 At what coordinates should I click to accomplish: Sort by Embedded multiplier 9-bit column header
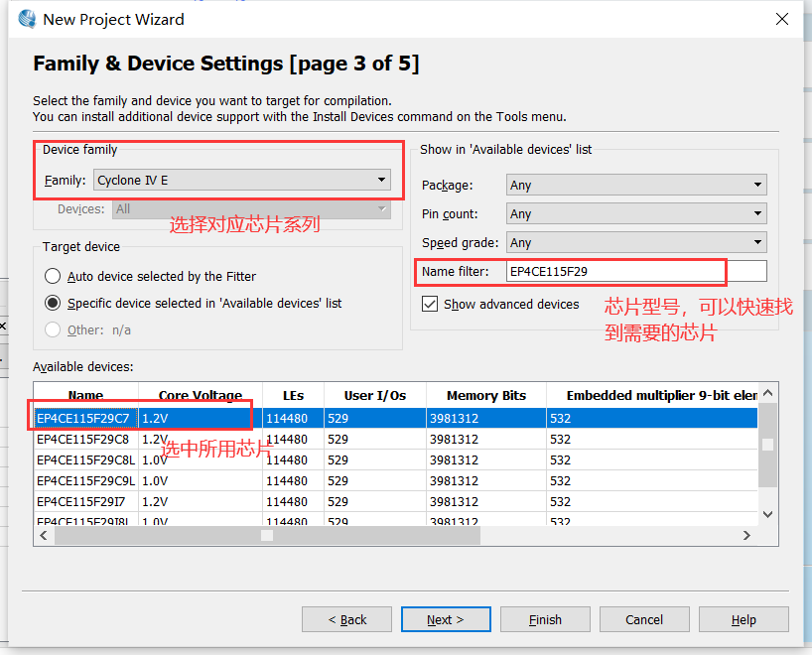[652, 396]
